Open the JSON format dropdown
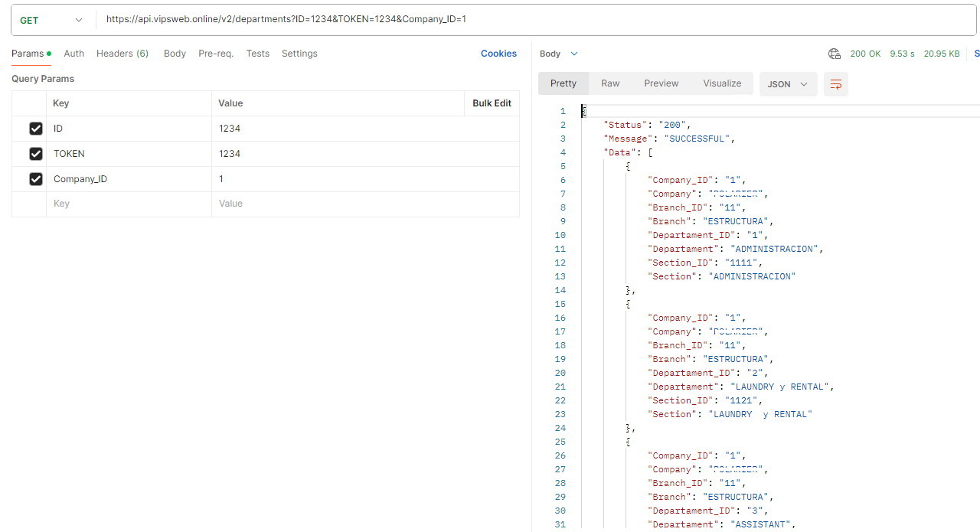This screenshot has width=980, height=532. point(788,84)
